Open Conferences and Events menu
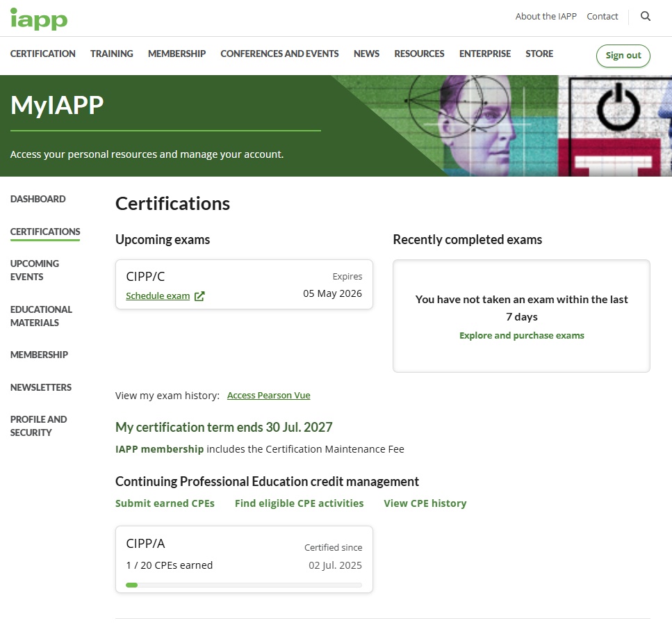672x623 pixels. (279, 54)
